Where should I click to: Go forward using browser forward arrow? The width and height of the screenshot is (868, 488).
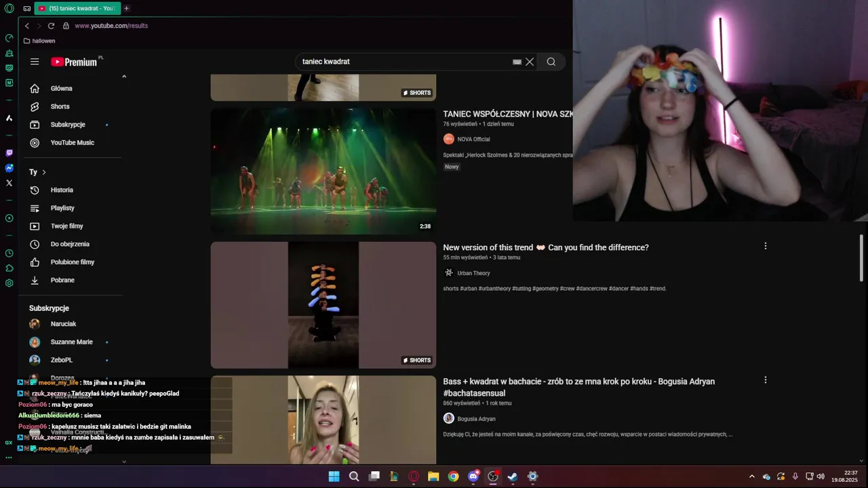pyautogui.click(x=39, y=26)
